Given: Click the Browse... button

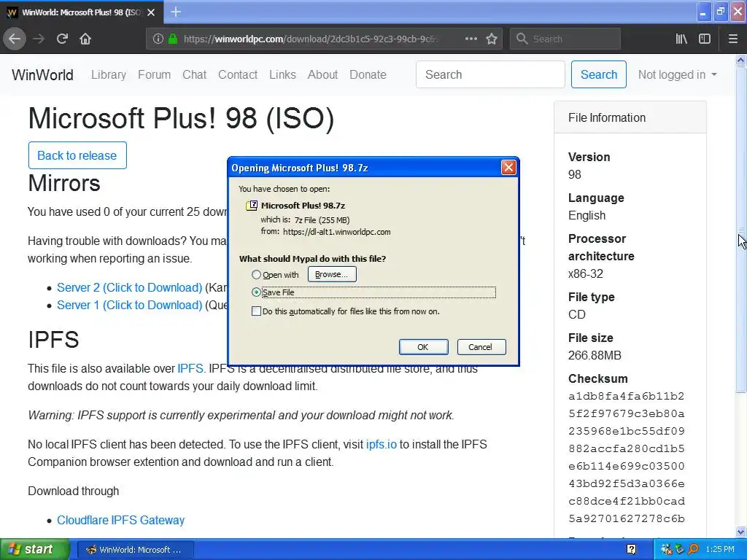Looking at the screenshot, I should pos(332,274).
